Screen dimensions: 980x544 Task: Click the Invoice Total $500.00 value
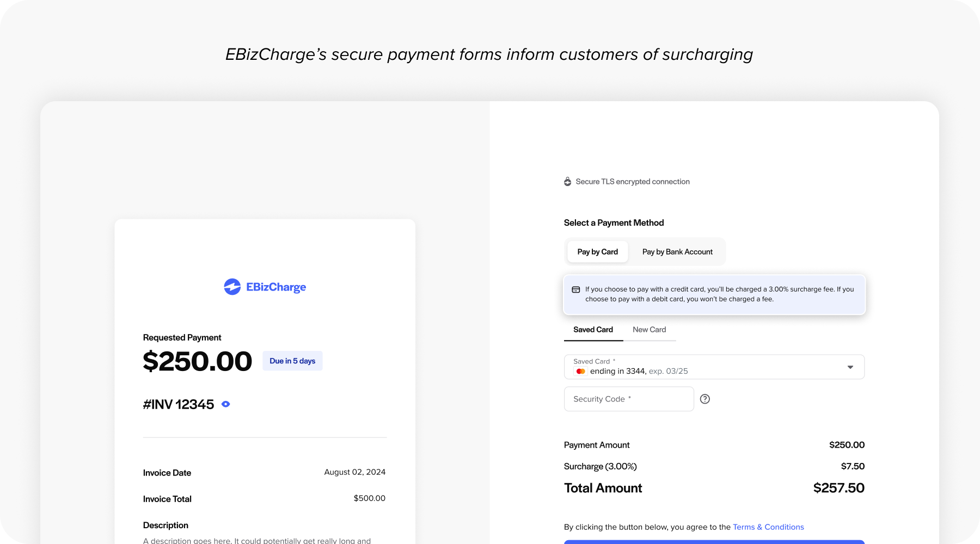pyautogui.click(x=369, y=498)
